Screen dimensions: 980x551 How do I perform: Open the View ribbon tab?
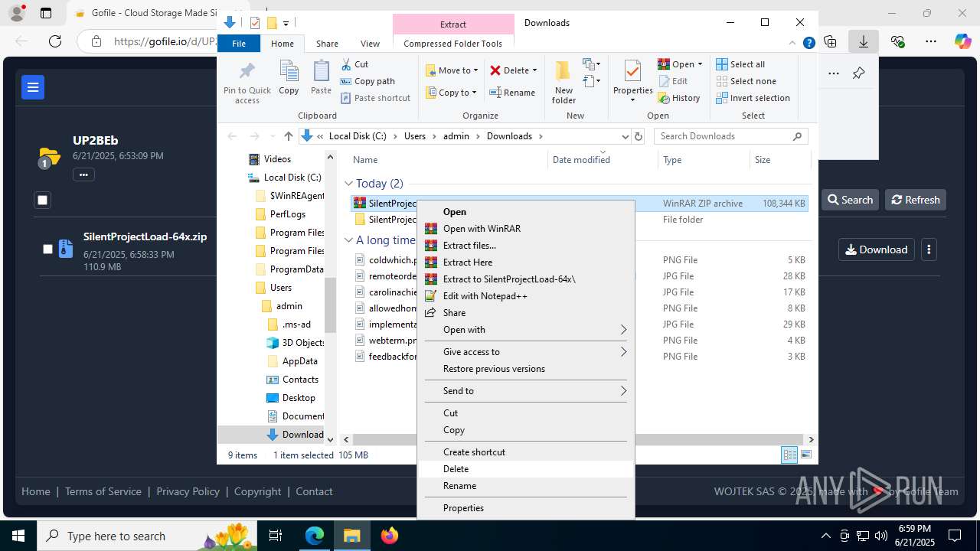[x=370, y=44]
